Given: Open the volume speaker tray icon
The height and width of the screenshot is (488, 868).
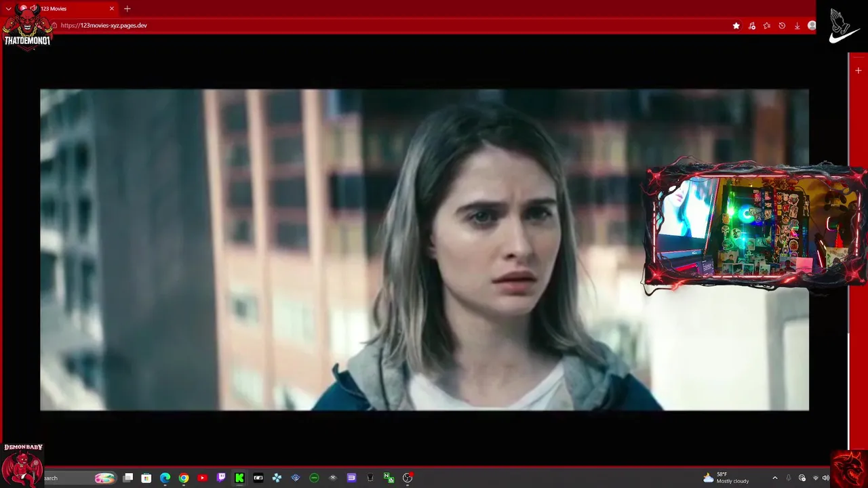Looking at the screenshot, I should 825,478.
